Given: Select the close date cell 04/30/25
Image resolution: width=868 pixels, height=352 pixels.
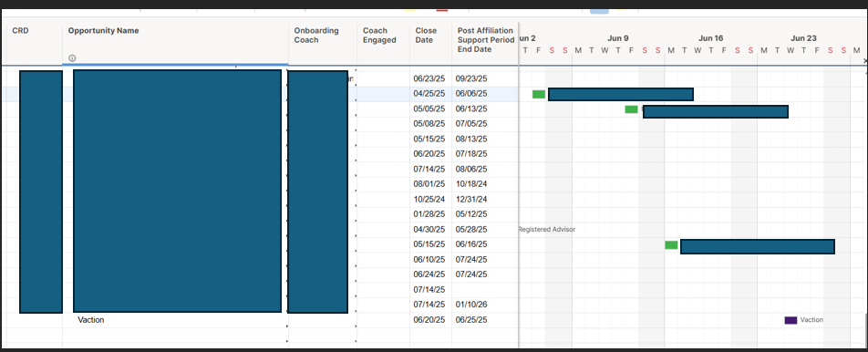Looking at the screenshot, I should [x=429, y=229].
